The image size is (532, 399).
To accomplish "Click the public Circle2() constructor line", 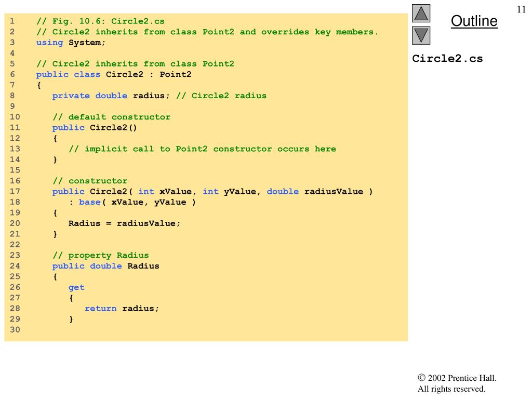I will pyautogui.click(x=95, y=128).
